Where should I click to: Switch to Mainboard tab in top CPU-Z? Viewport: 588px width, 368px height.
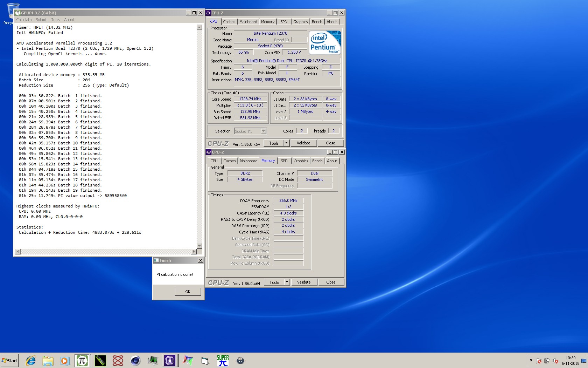248,22
